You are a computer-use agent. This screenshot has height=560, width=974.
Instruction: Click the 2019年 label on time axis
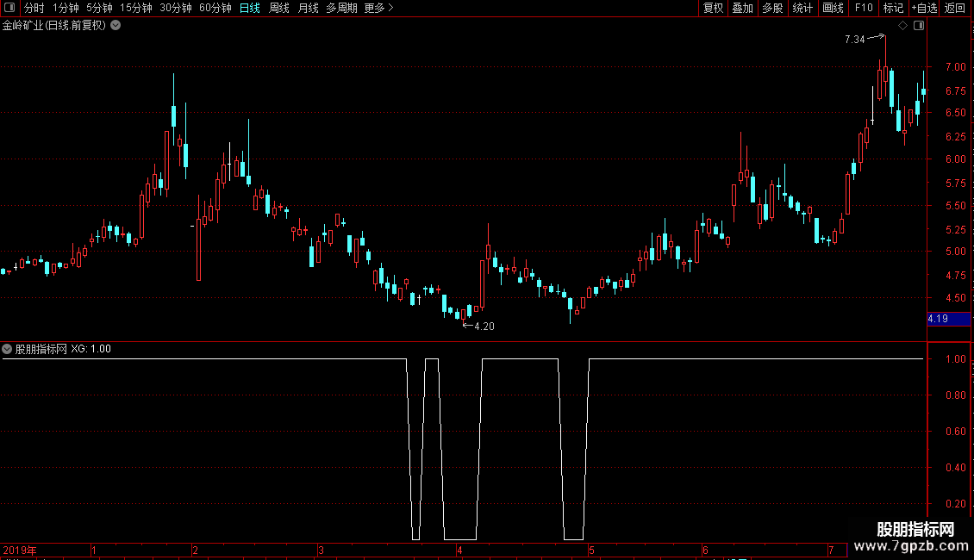(x=20, y=551)
